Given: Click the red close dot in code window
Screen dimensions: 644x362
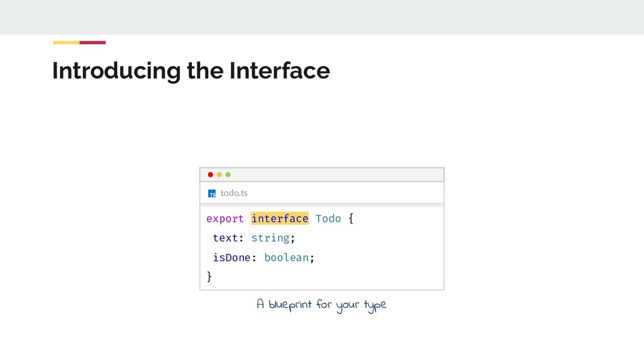Looking at the screenshot, I should (211, 175).
